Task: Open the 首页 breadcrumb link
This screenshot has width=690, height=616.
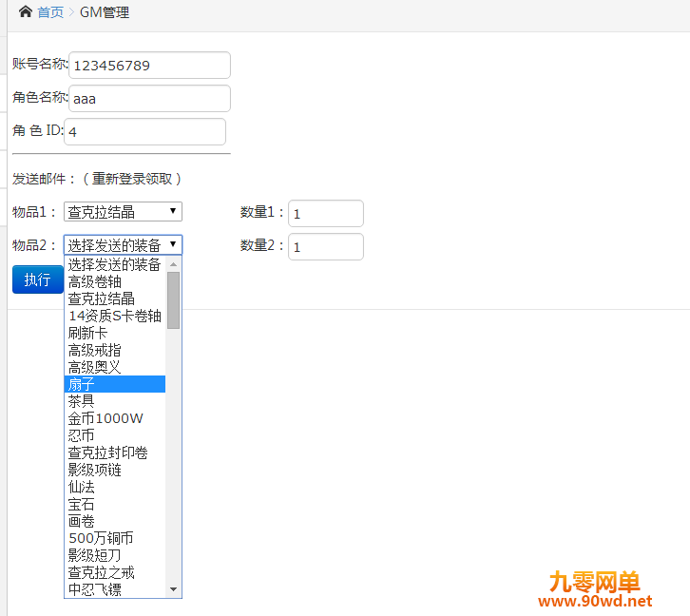Action: click(x=50, y=12)
